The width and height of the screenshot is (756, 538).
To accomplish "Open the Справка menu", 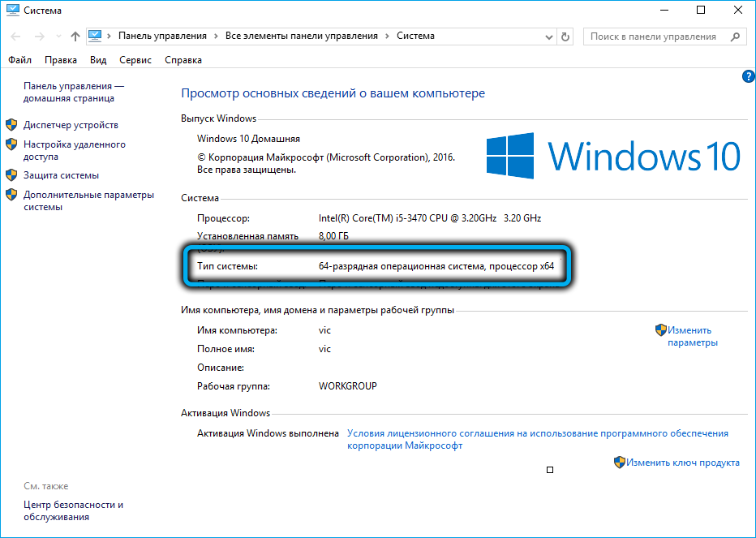I will click(183, 60).
